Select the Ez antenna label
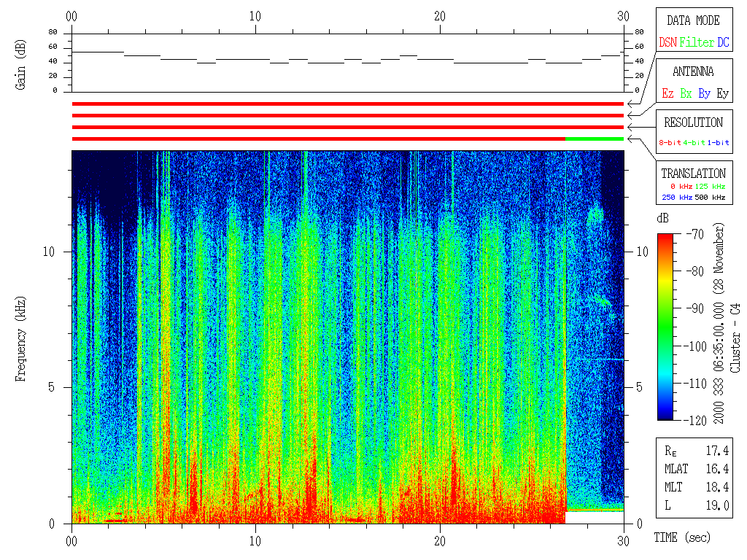 [667, 93]
